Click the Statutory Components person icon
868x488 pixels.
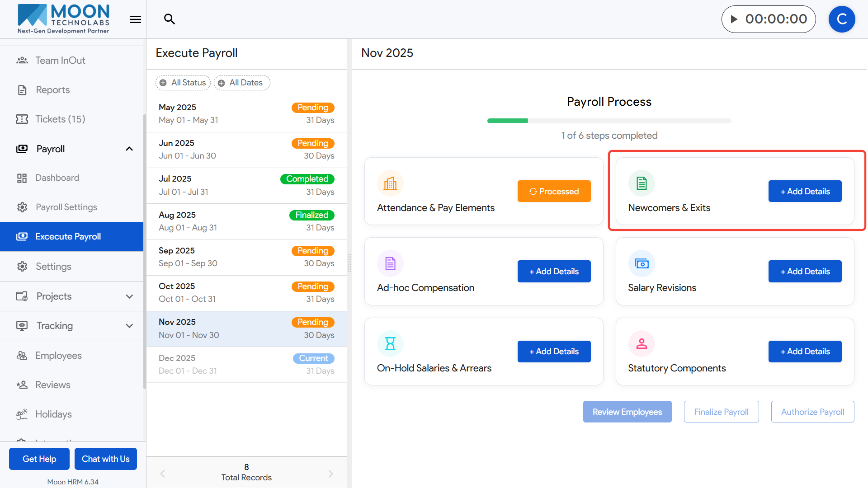pyautogui.click(x=641, y=344)
